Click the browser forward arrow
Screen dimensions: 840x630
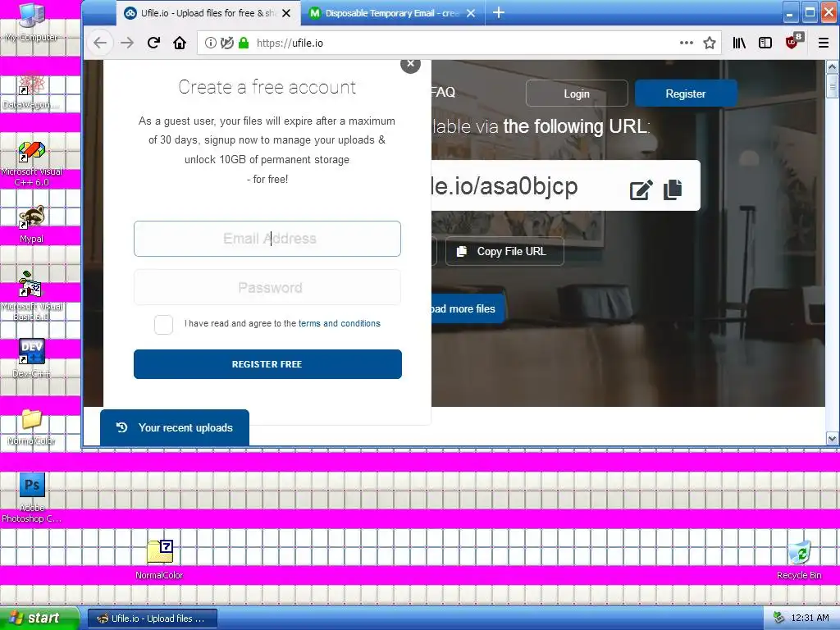[x=127, y=43]
